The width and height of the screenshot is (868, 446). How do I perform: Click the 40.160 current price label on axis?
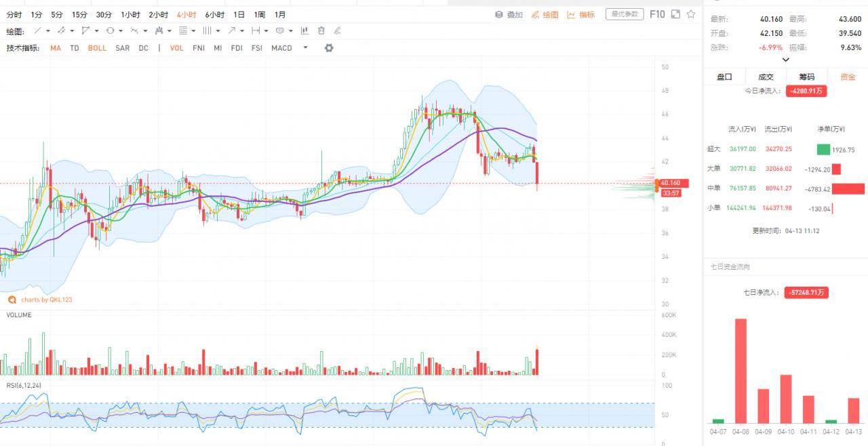click(670, 183)
